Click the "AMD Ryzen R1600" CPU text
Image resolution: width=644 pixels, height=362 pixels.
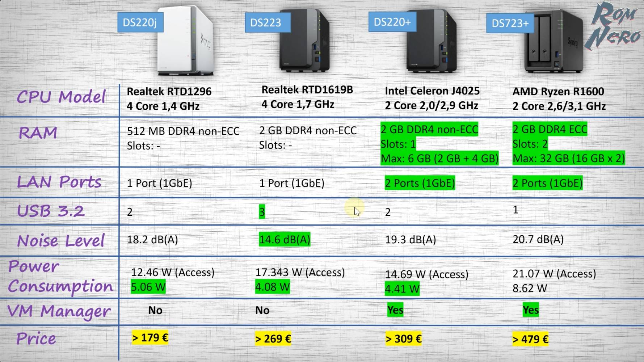558,92
